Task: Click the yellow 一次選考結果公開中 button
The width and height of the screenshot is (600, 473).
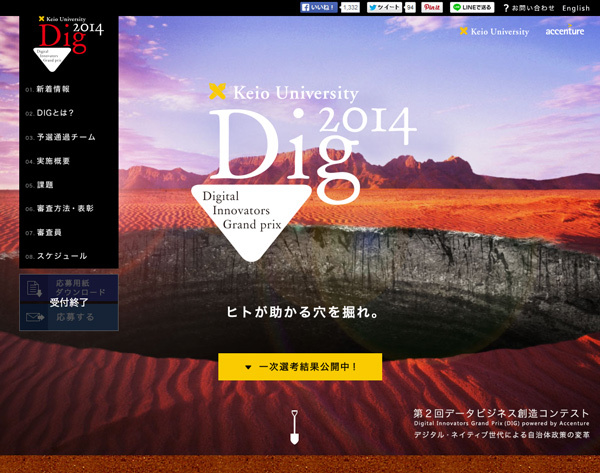Action: pyautogui.click(x=300, y=367)
